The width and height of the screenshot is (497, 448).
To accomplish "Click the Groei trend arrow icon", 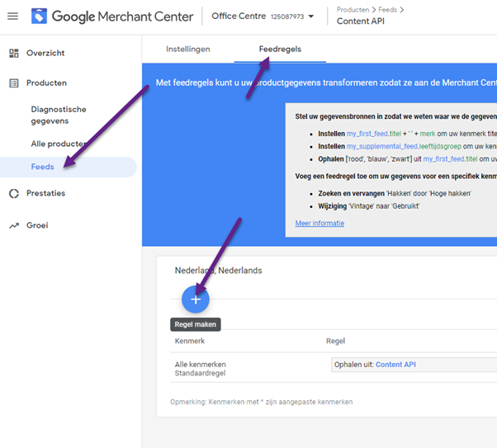I will (14, 225).
